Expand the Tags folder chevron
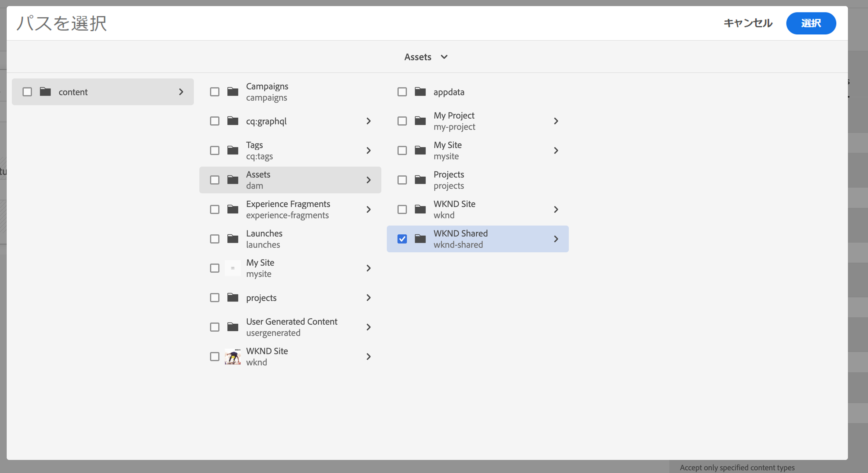 tap(368, 150)
